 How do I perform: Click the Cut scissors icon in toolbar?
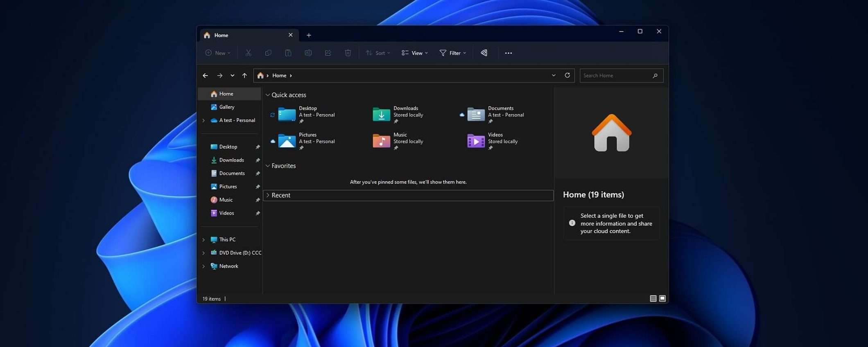pos(248,53)
